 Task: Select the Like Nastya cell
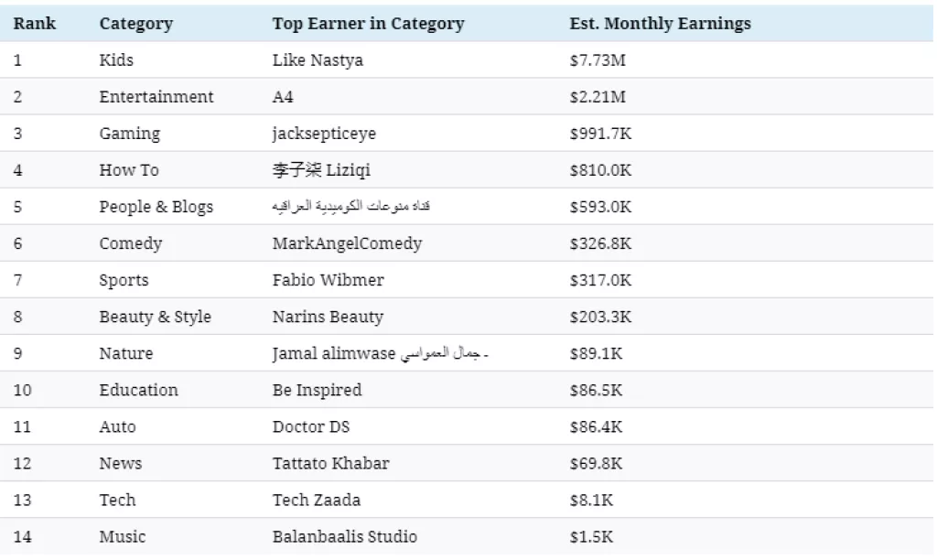(318, 60)
